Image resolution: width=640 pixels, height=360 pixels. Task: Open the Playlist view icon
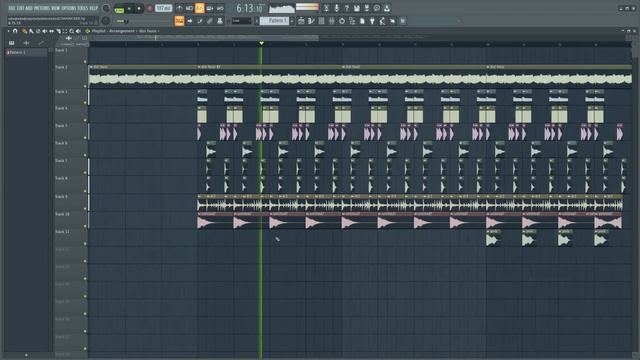301,21
